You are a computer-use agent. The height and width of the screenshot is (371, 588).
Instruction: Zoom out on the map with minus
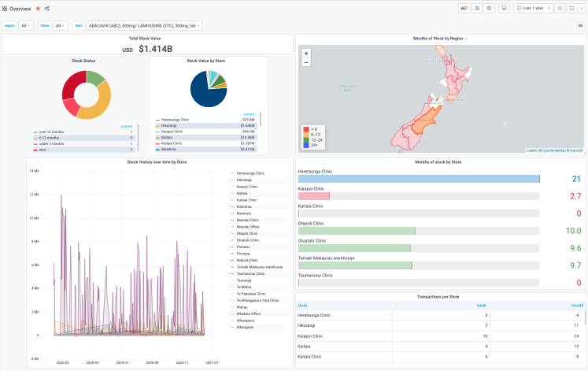pyautogui.click(x=306, y=61)
